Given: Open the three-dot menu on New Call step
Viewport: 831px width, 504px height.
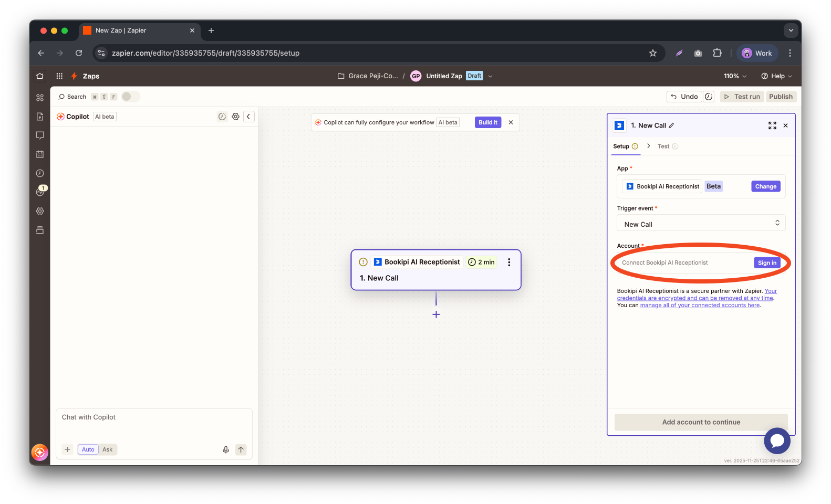Looking at the screenshot, I should click(x=509, y=262).
